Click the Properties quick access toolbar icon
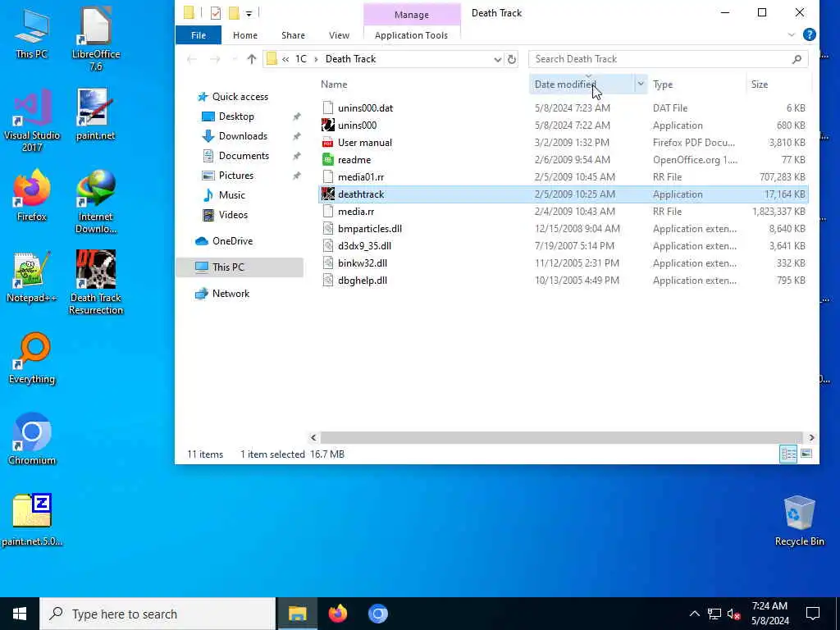Image resolution: width=840 pixels, height=630 pixels. [216, 13]
